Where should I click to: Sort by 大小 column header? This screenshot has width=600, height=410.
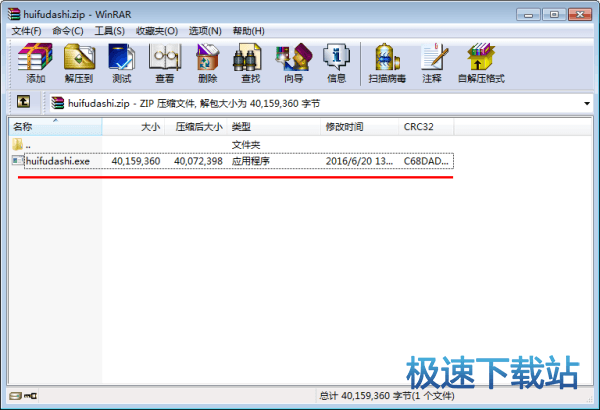[x=134, y=127]
